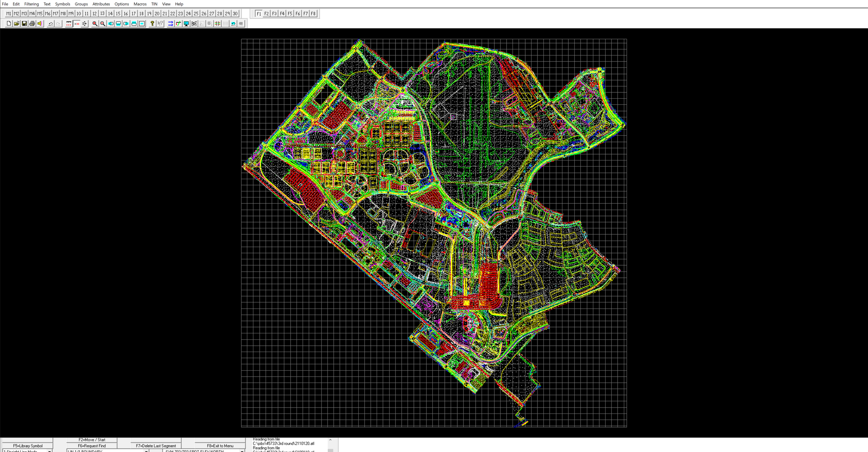Open the Groups menu
The height and width of the screenshot is (452, 868).
(81, 4)
